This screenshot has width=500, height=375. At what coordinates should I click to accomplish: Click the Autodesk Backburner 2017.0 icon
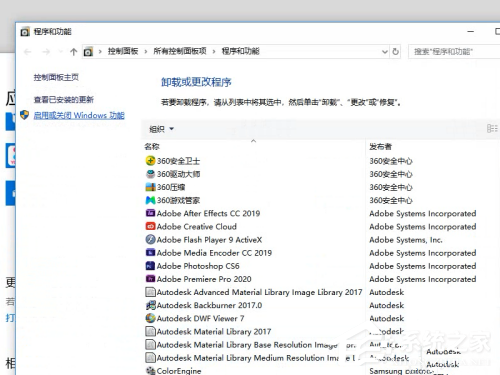(x=150, y=305)
